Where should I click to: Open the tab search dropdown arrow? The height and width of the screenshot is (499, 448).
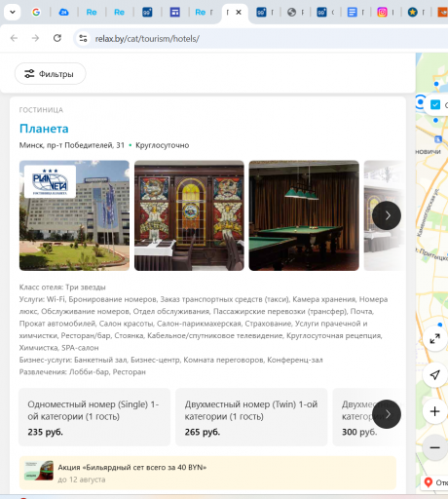[13, 13]
